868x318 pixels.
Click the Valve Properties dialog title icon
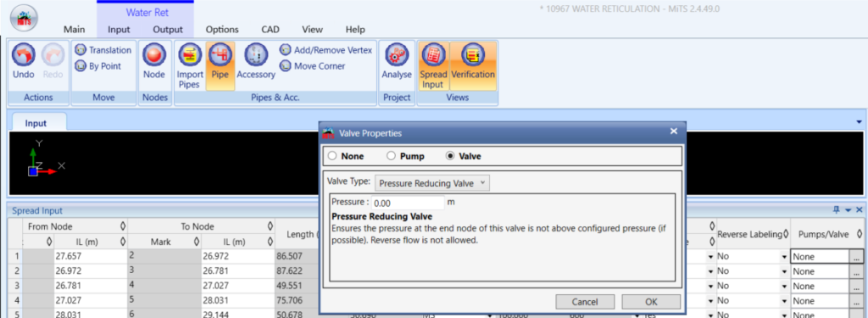point(328,132)
